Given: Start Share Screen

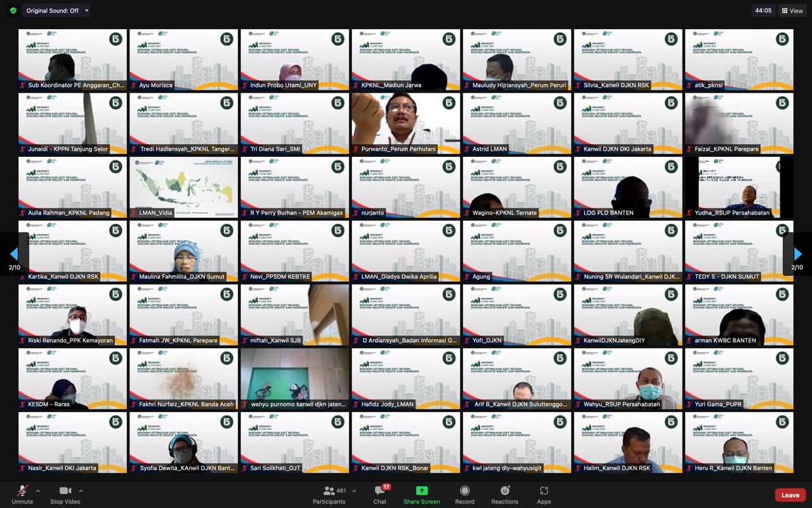Looking at the screenshot, I should click(421, 495).
